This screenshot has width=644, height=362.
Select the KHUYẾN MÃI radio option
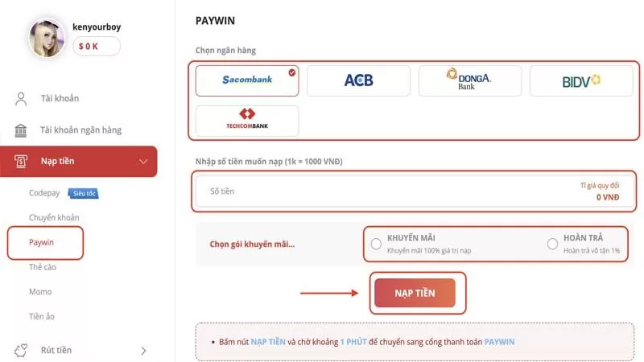coord(377,244)
